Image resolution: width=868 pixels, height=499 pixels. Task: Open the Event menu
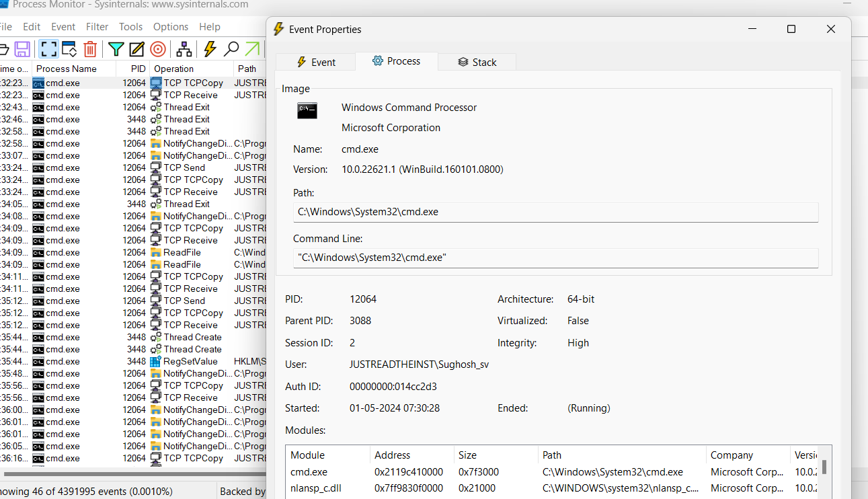click(63, 27)
